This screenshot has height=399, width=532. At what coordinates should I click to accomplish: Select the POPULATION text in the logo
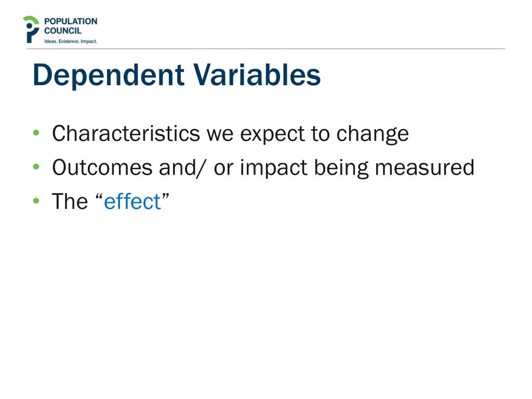71,21
